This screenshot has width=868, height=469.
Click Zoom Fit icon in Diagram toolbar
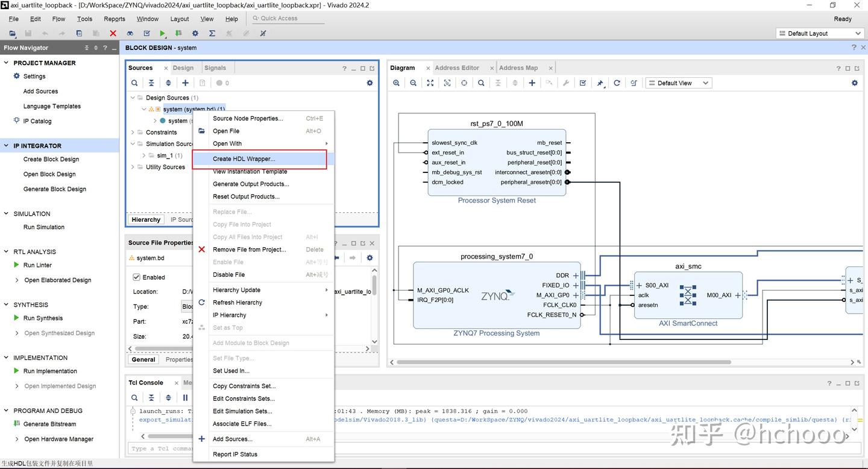[x=430, y=83]
